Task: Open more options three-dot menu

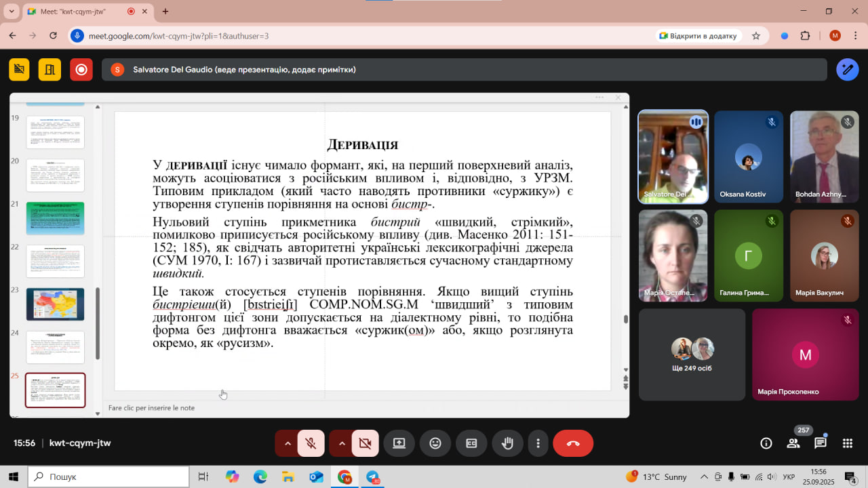Action: click(538, 443)
